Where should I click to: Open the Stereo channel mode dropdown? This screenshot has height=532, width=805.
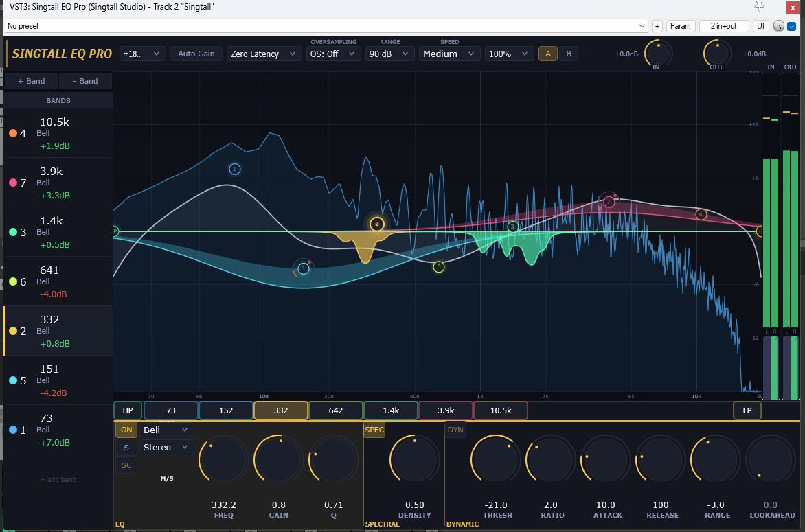point(166,448)
